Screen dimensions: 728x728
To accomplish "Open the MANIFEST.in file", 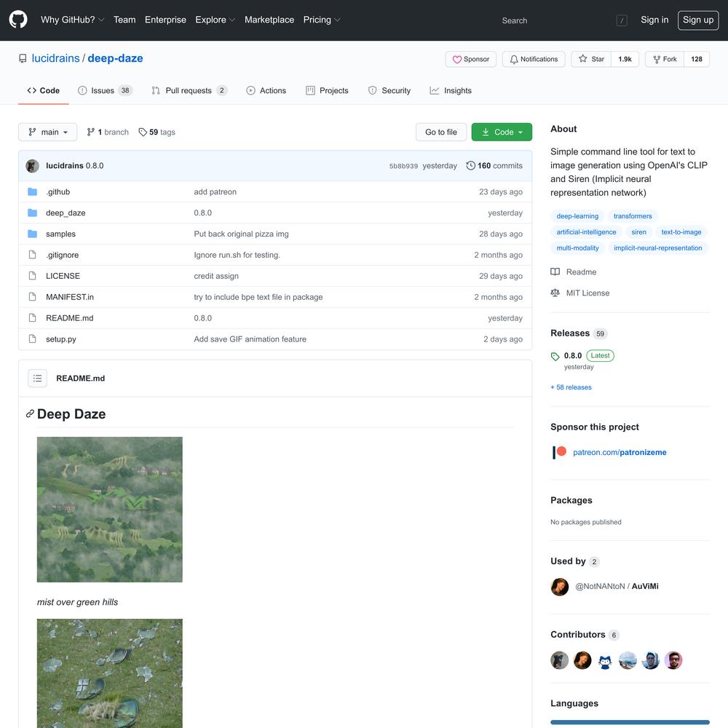I will click(x=70, y=297).
